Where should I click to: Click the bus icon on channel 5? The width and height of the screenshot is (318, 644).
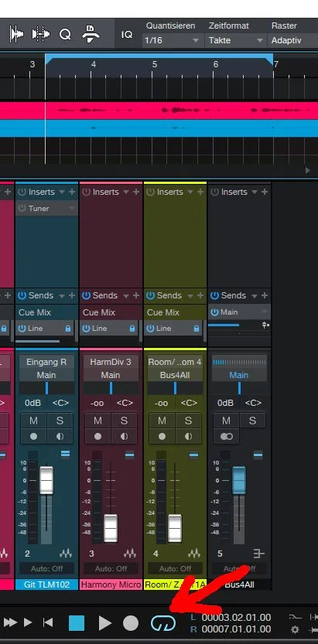point(259,554)
